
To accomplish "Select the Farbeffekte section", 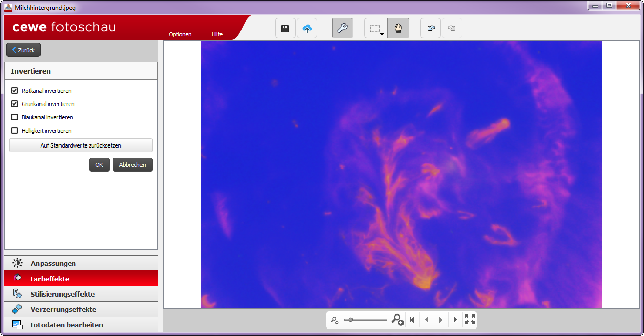I will (x=81, y=279).
